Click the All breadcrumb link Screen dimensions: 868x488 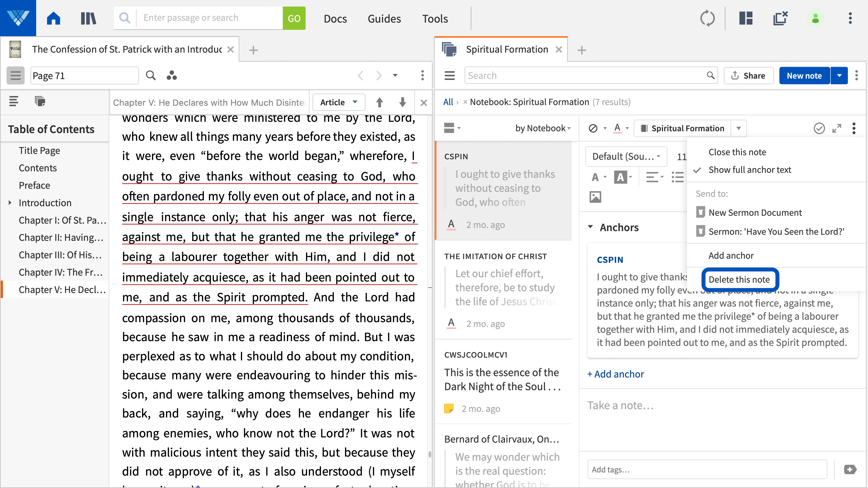[448, 102]
